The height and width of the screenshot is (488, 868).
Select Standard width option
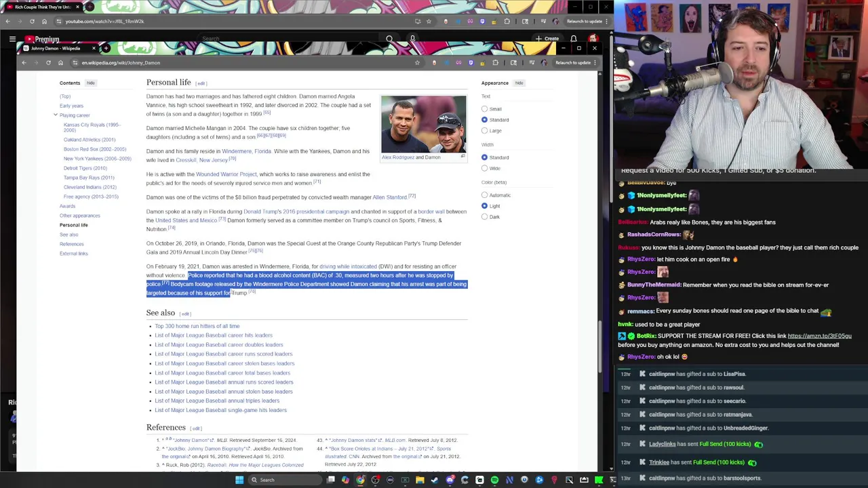(484, 157)
